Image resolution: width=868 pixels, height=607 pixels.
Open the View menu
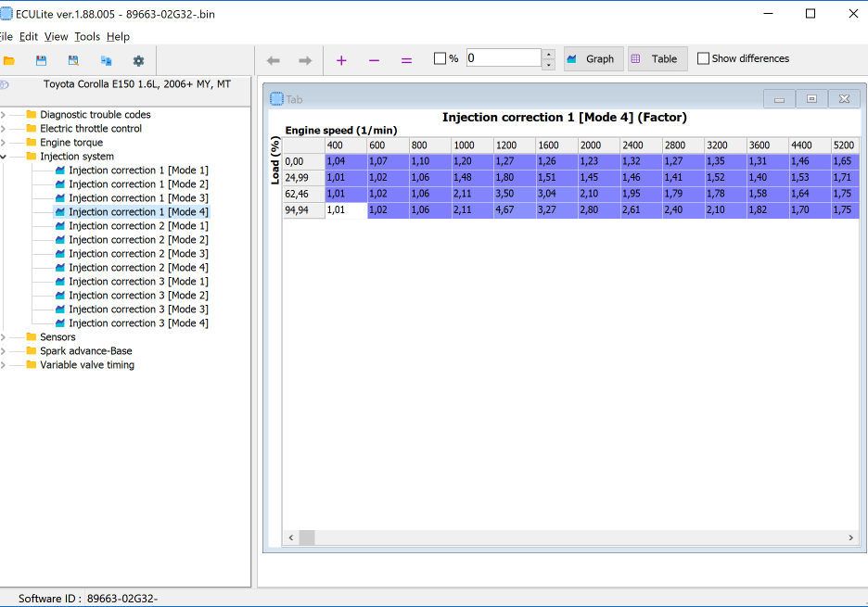56,36
